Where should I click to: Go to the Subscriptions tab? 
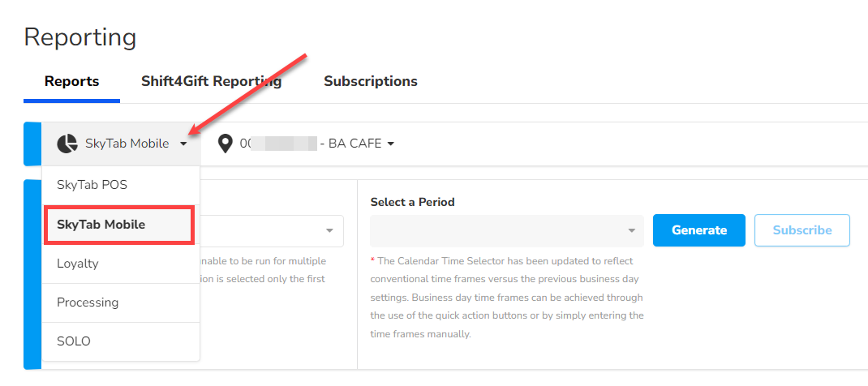pos(370,81)
